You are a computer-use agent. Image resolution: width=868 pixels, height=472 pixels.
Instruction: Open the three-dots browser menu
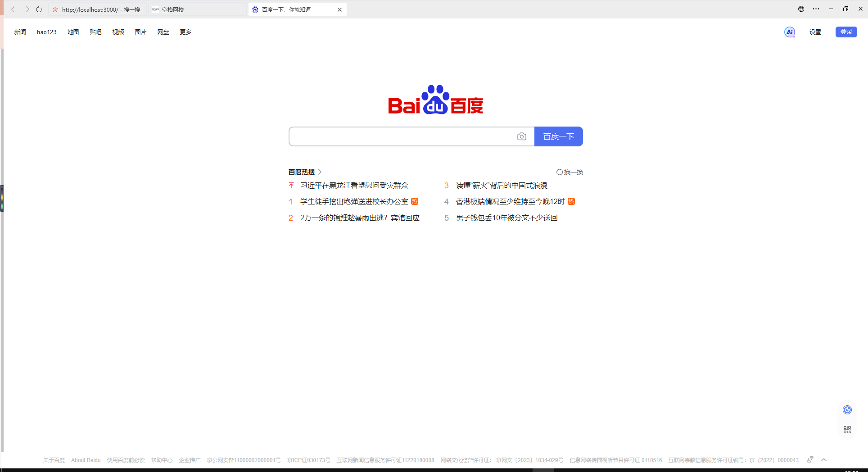816,9
